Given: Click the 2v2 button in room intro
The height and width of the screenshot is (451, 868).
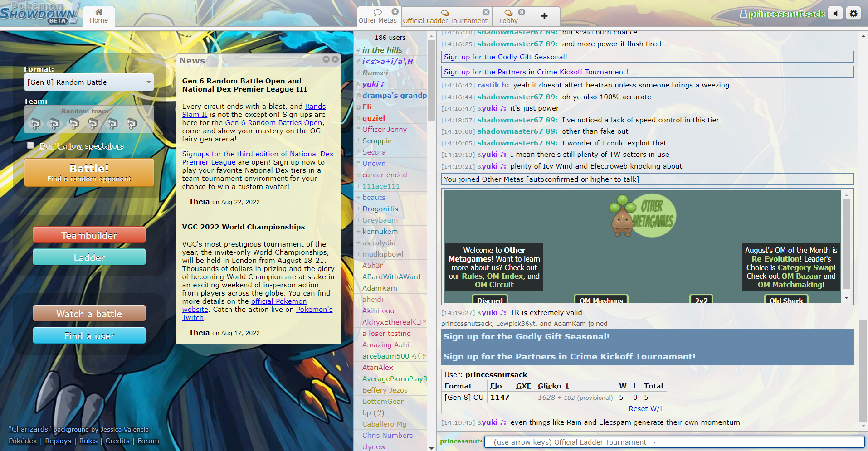Looking at the screenshot, I should [701, 300].
